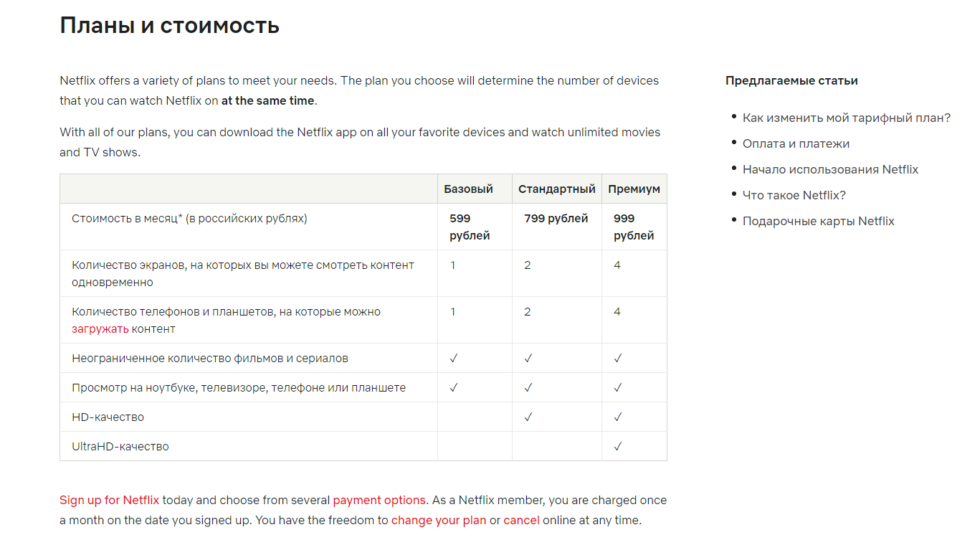Click Standard checkmark in 'Неограниченное количество' row
Screen dimensions: 980x535
[528, 359]
